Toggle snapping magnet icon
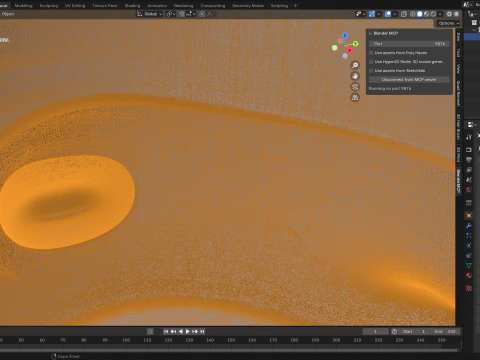 [182, 14]
